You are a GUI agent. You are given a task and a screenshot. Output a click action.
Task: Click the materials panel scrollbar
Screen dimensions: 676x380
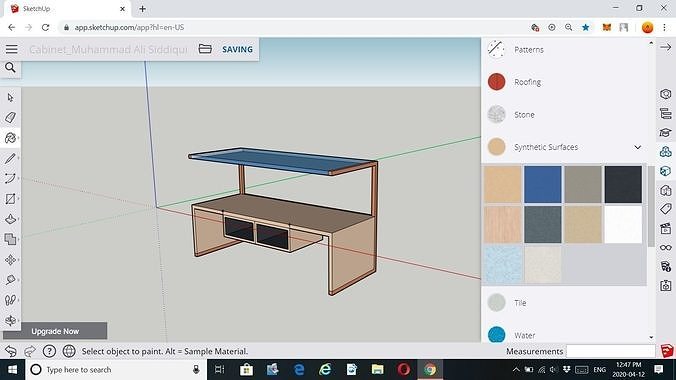pyautogui.click(x=651, y=206)
